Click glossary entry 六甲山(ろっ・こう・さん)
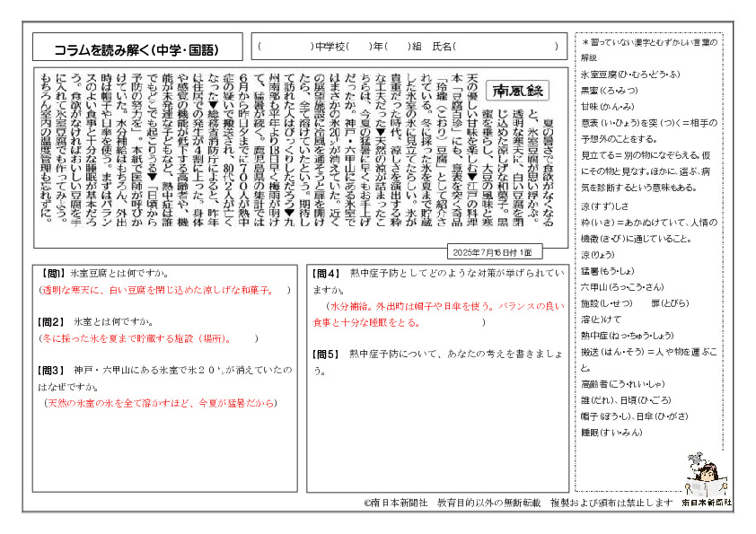Viewport: 756px width, 534px height. (x=622, y=287)
